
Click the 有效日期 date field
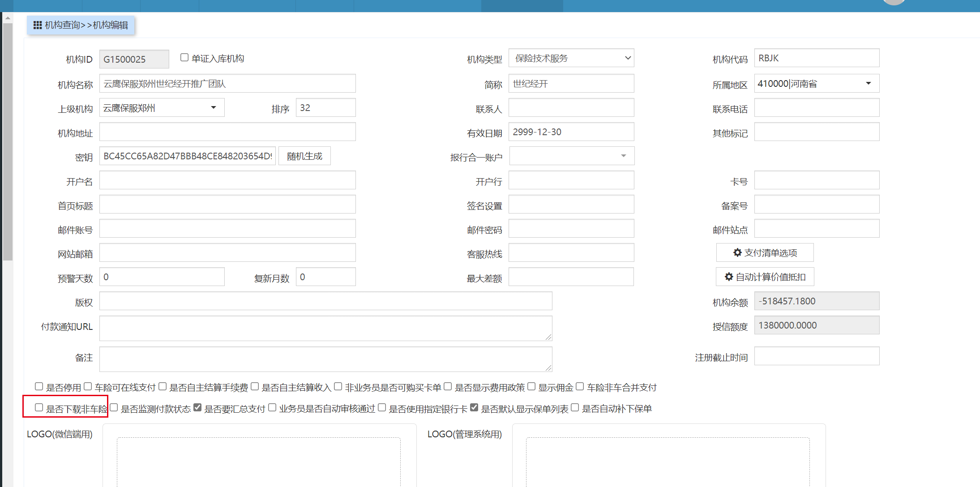click(x=571, y=132)
